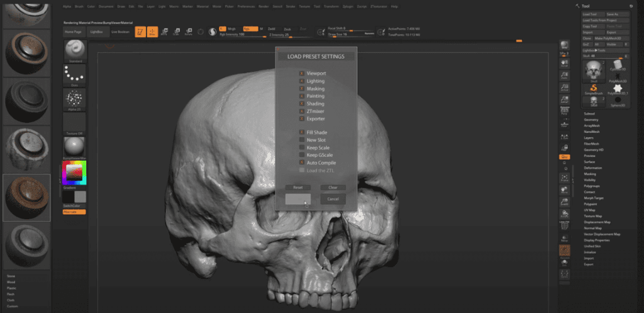Activate the Draw mode button

153,31
